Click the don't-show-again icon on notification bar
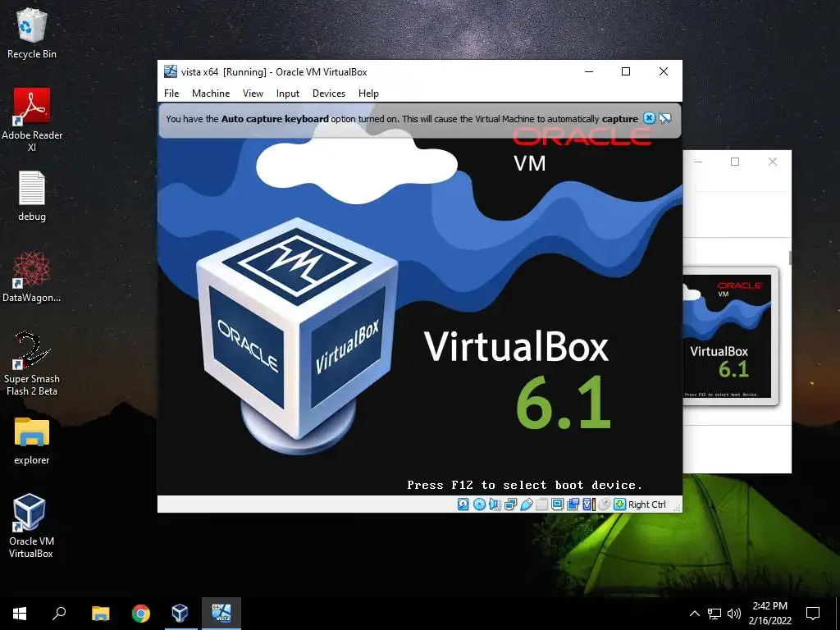 point(664,118)
